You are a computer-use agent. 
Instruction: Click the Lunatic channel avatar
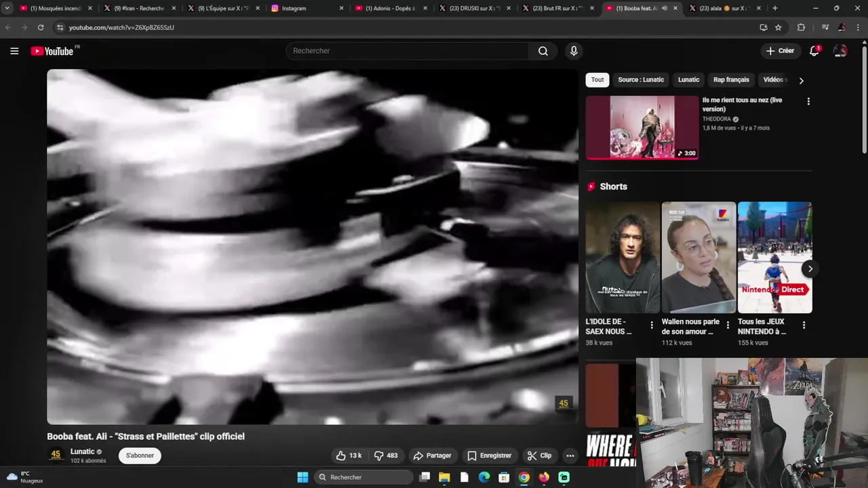click(56, 455)
